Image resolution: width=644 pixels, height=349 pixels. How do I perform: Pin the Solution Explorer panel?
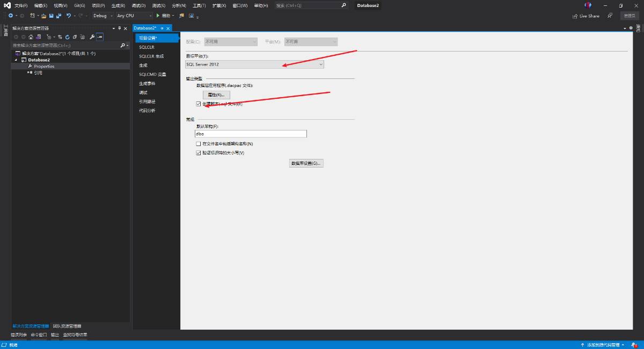click(119, 28)
